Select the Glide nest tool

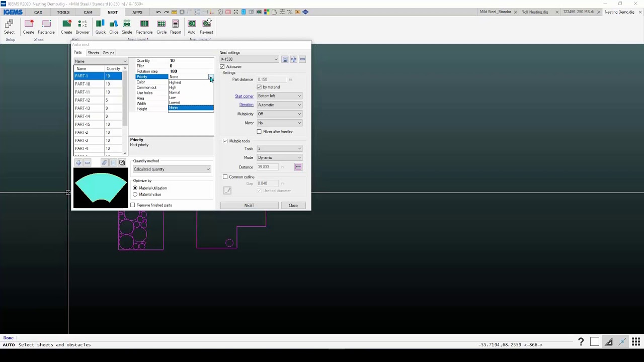click(114, 27)
